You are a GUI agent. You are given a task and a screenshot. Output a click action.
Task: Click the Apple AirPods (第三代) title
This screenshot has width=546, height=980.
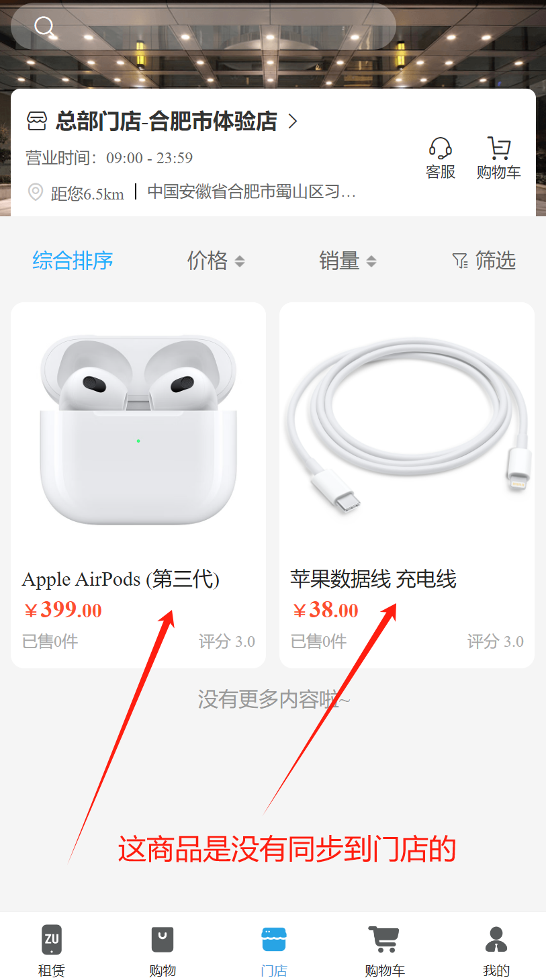[121, 579]
